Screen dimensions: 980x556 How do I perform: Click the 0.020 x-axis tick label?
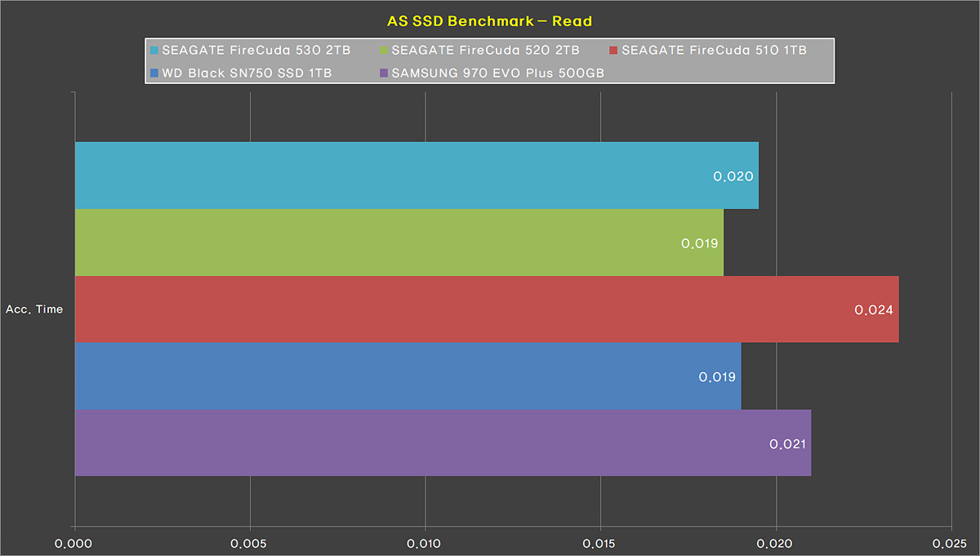click(776, 543)
